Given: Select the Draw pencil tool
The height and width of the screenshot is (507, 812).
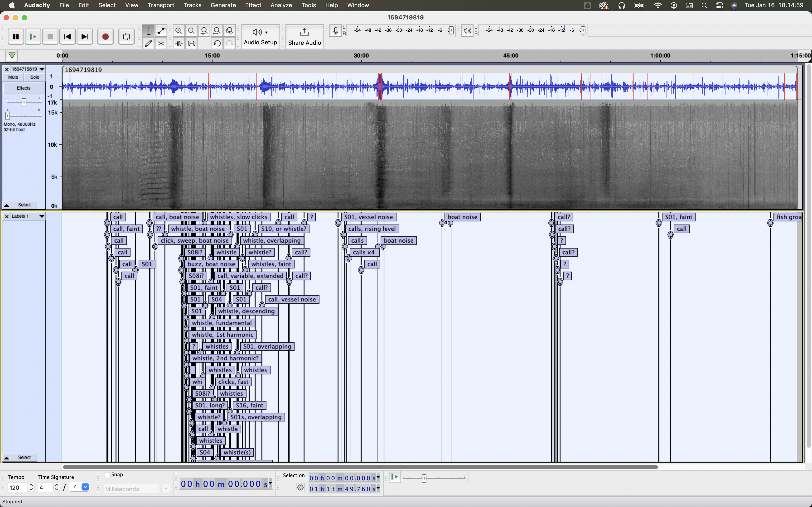Looking at the screenshot, I should coord(148,43).
